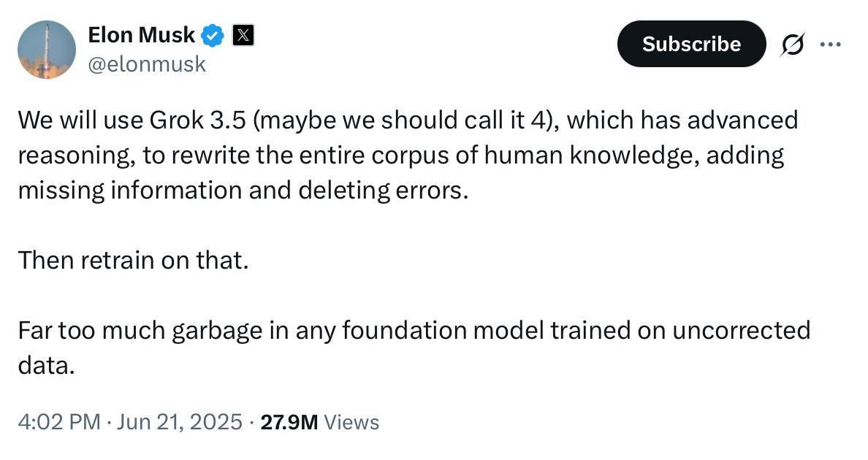Click the 4:02 PM timestamp
This screenshot has width=868, height=460.
point(58,422)
